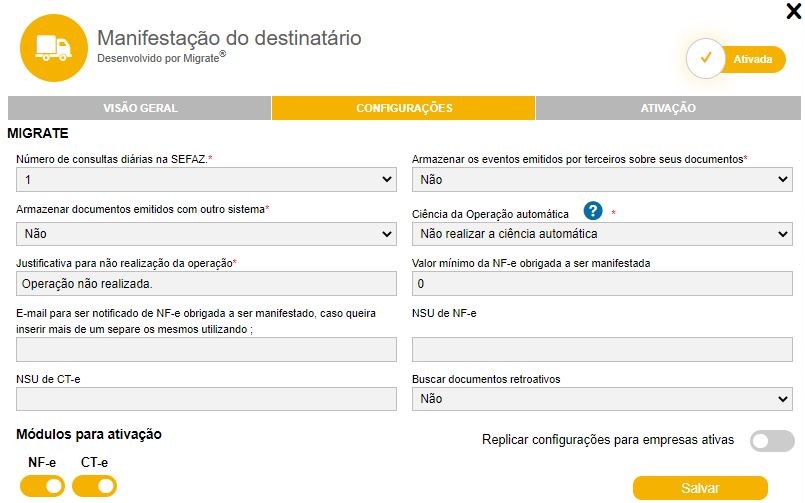Click the Justificativa para não realização field
The width and height of the screenshot is (805, 503).
tap(206, 284)
